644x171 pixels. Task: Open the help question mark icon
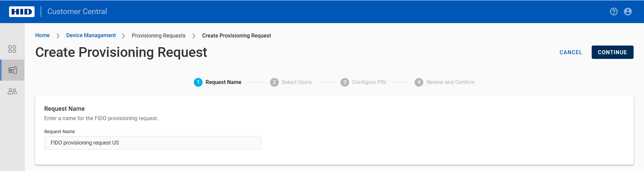(613, 12)
